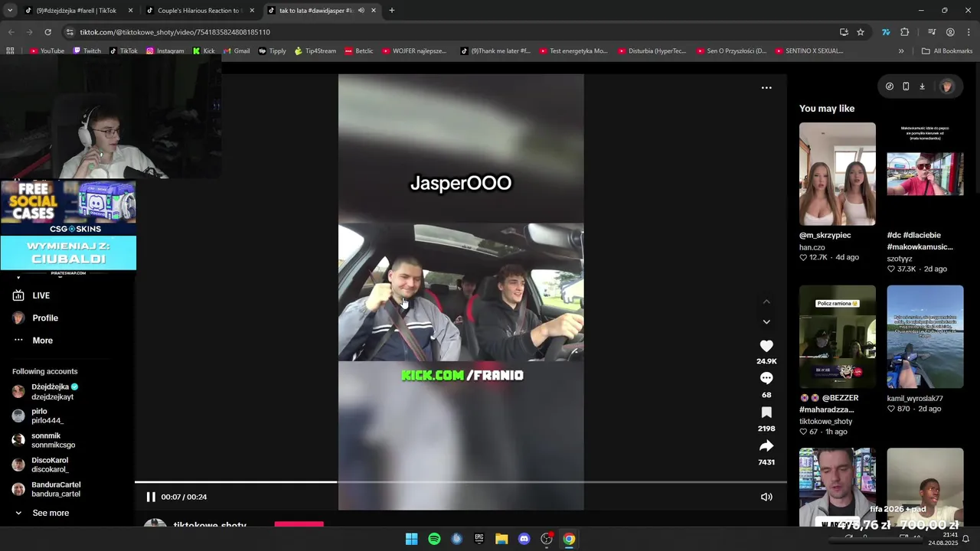Open the Kick bookmark
The width and height of the screenshot is (980, 551).
click(204, 51)
